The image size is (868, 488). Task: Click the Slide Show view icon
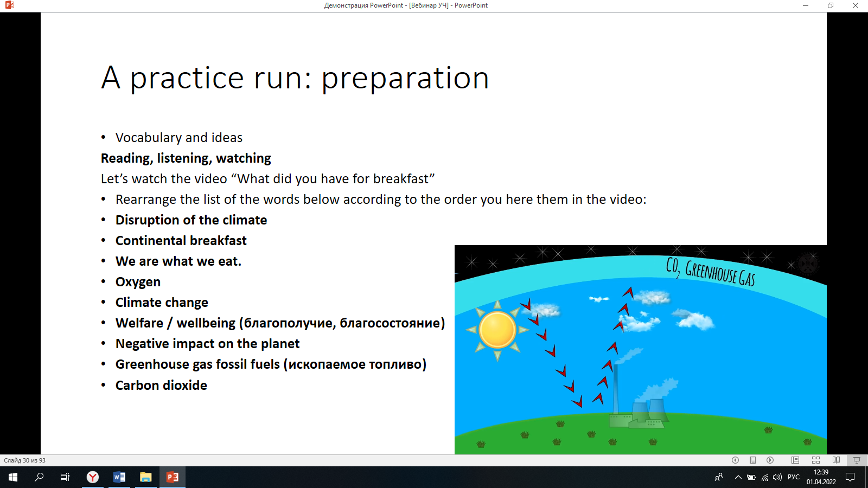(857, 460)
